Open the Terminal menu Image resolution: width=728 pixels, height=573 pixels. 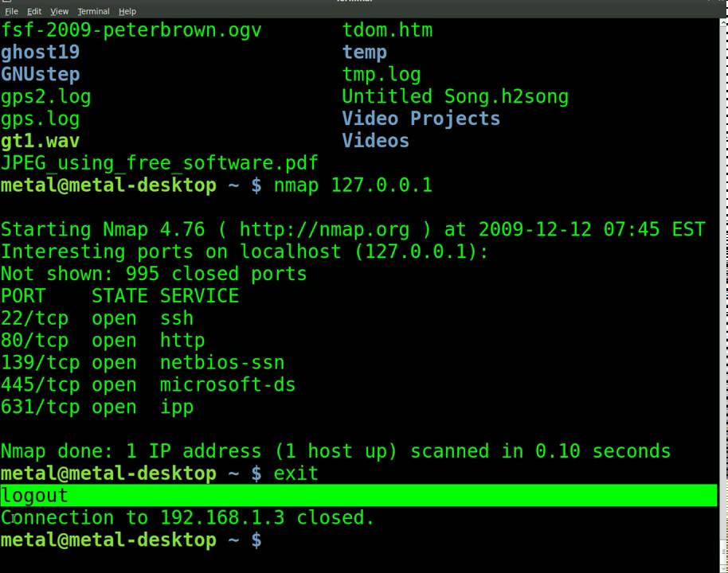(93, 11)
